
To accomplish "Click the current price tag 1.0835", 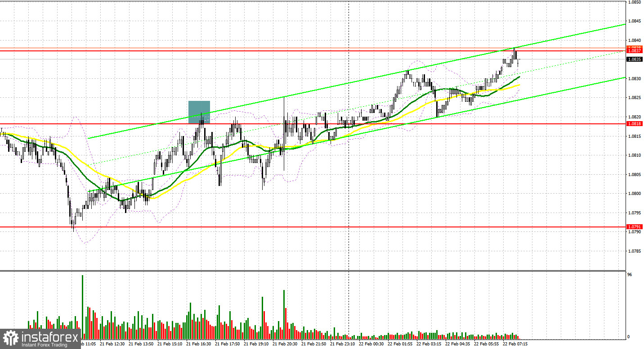I will pyautogui.click(x=634, y=59).
